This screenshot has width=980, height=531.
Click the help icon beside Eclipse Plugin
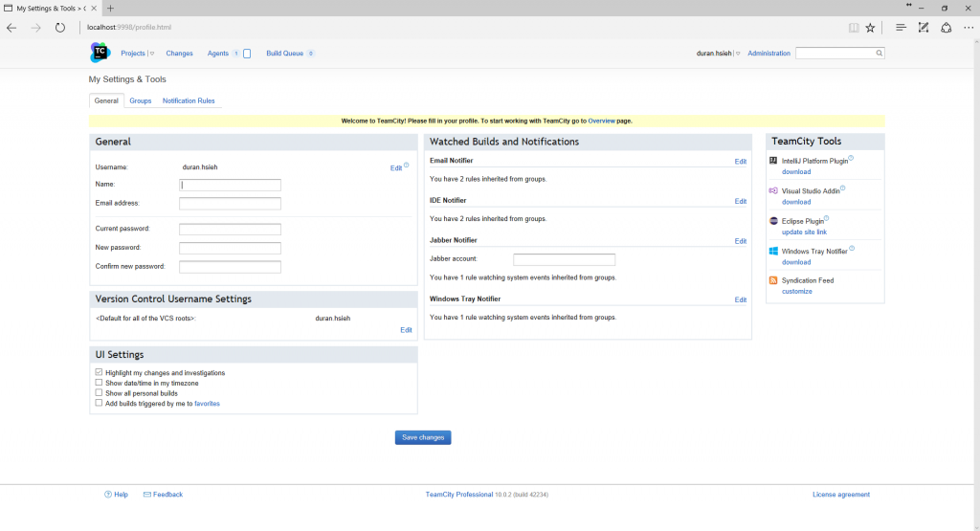point(826,218)
